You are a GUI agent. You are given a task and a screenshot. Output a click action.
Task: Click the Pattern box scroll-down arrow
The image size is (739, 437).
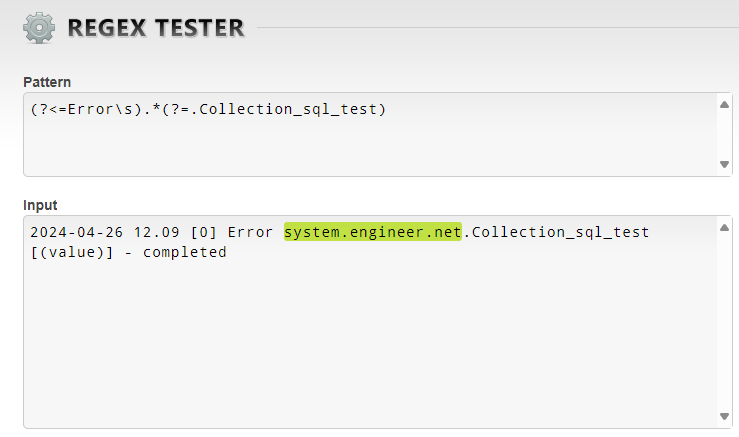click(724, 164)
